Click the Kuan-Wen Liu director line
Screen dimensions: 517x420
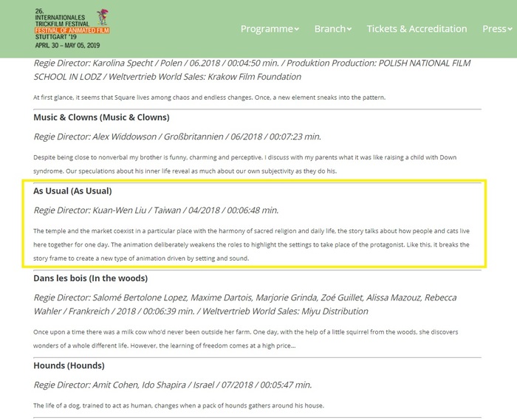pyautogui.click(x=156, y=210)
